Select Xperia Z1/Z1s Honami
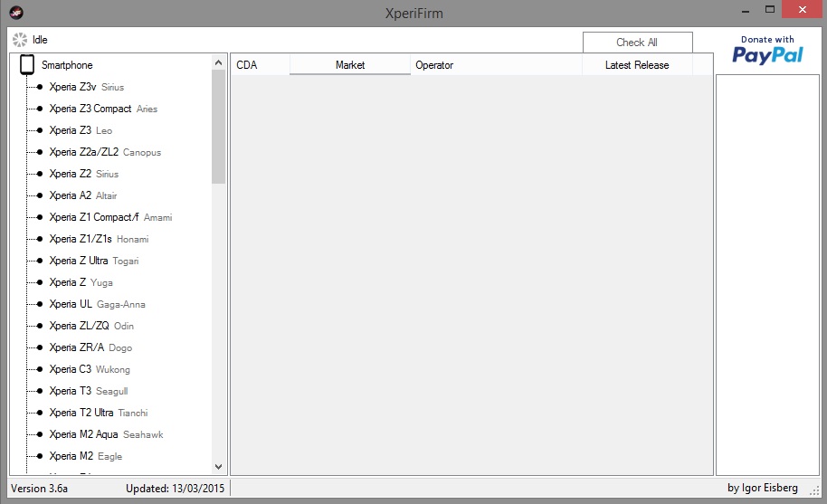 (x=100, y=239)
